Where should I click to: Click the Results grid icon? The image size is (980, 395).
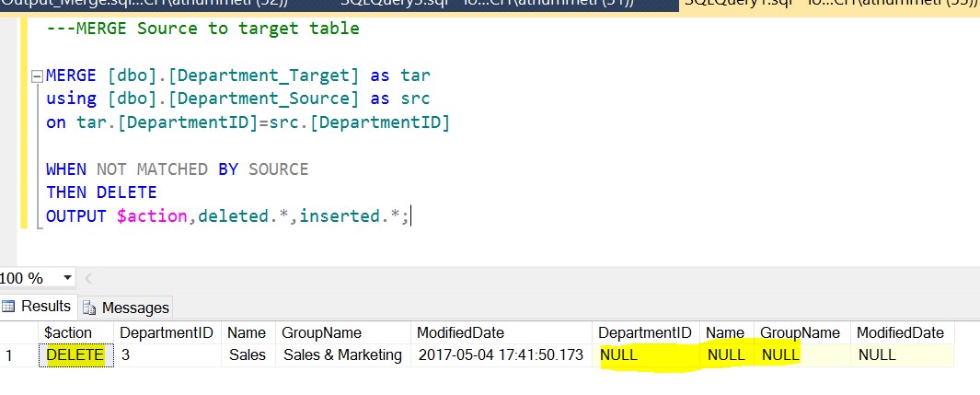8,307
